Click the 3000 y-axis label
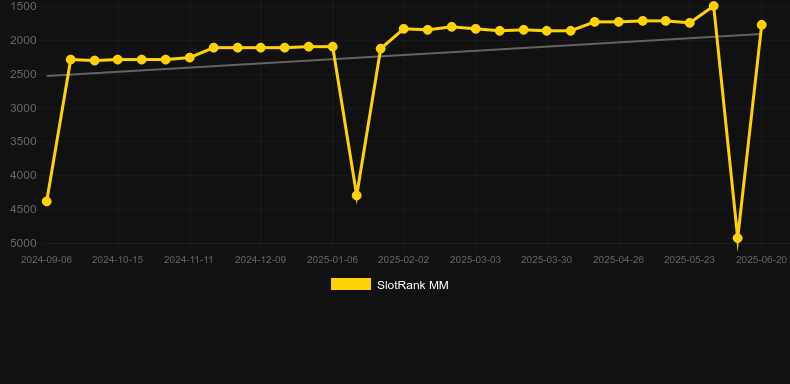The image size is (790, 384). click(x=24, y=108)
